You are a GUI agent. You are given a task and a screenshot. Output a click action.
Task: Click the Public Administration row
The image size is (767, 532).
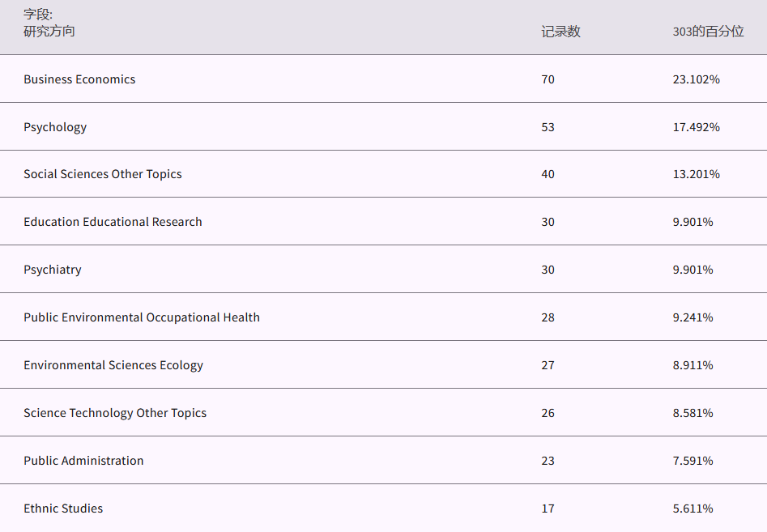tap(83, 461)
